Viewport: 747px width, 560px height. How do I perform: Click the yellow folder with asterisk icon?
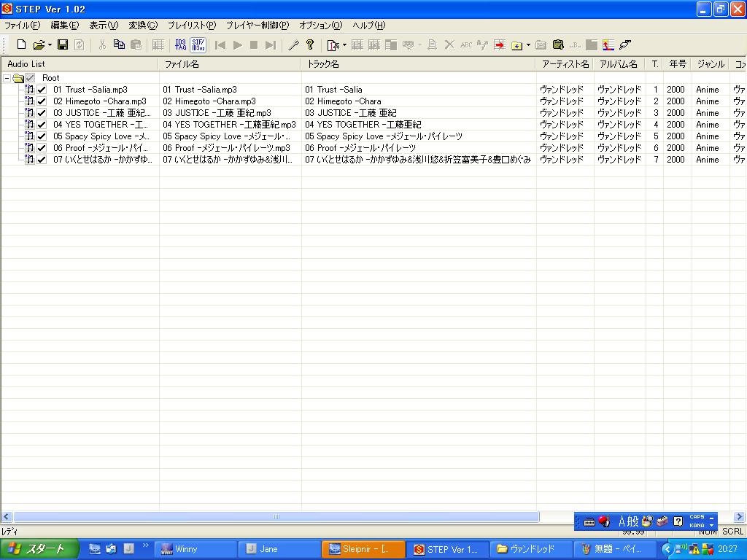click(517, 44)
